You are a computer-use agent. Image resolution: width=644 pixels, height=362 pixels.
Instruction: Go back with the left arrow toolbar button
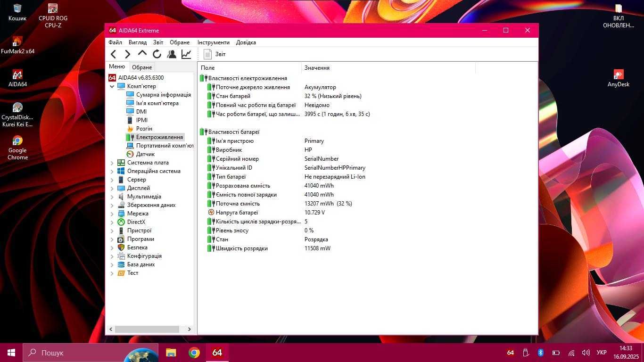coord(113,54)
